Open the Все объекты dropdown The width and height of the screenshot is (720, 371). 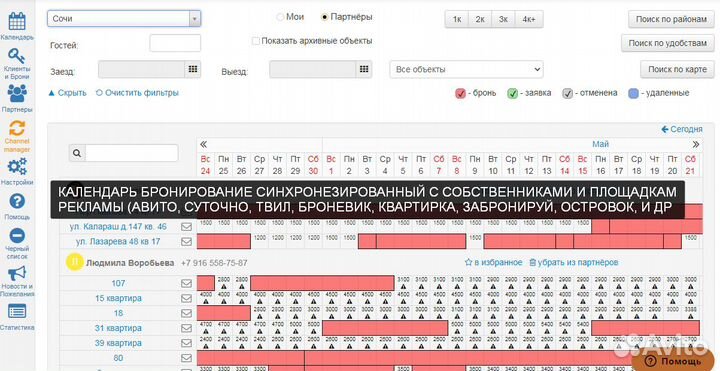[467, 70]
